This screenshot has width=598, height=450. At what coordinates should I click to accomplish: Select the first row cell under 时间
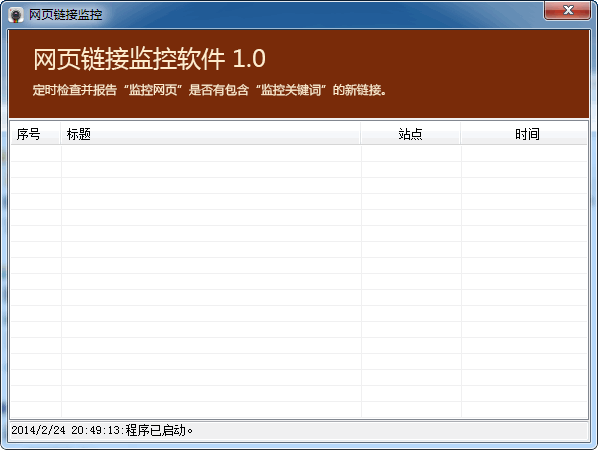point(524,154)
